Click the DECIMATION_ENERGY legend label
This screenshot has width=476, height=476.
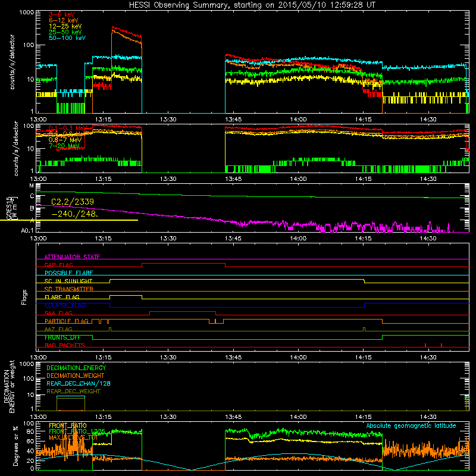[76, 368]
